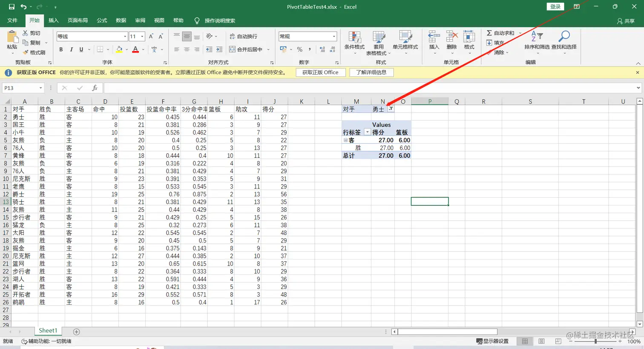
Task: Toggle Italic formatting
Action: point(71,49)
